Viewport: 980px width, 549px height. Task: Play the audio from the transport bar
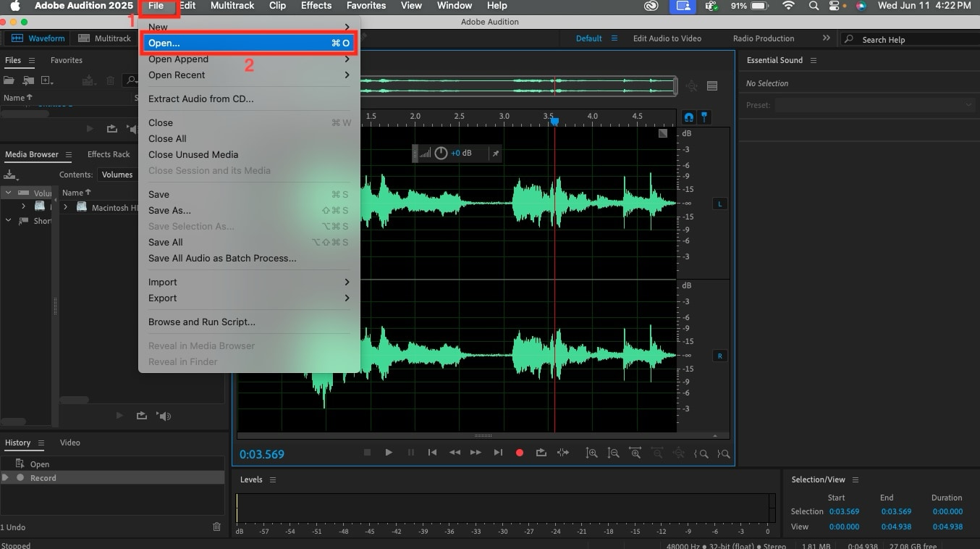tap(389, 453)
